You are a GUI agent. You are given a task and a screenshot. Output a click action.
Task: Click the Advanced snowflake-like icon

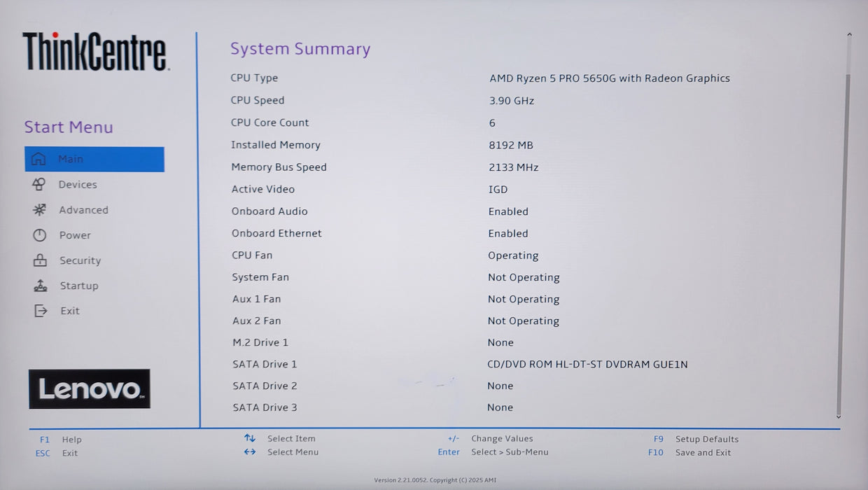[x=39, y=209]
